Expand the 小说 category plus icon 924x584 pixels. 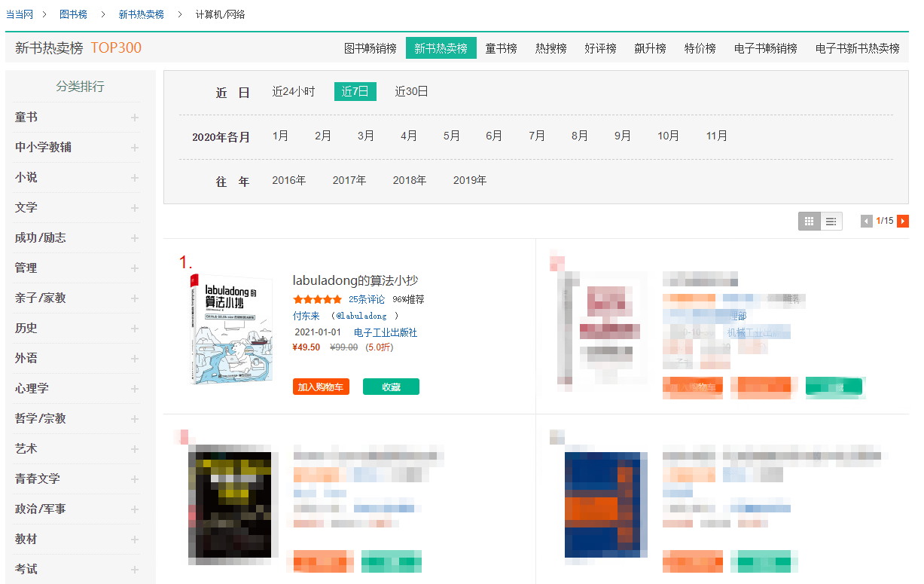coord(135,178)
